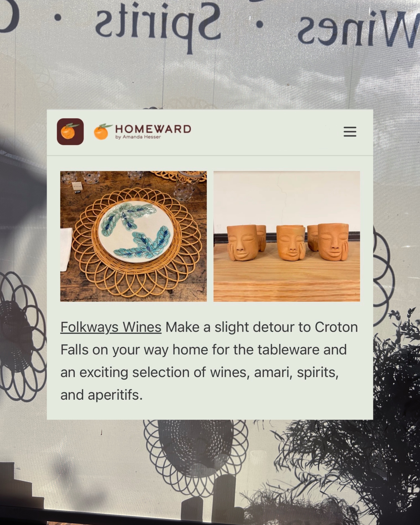The width and height of the screenshot is (420, 525).
Task: Click the "by Amanda Hesser" byline
Action: (x=138, y=137)
